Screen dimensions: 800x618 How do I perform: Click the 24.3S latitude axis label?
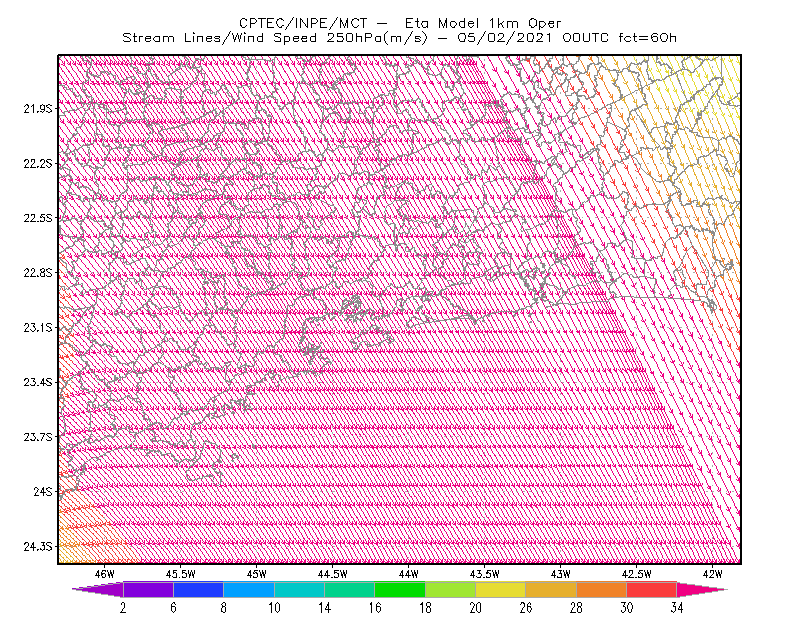point(38,547)
